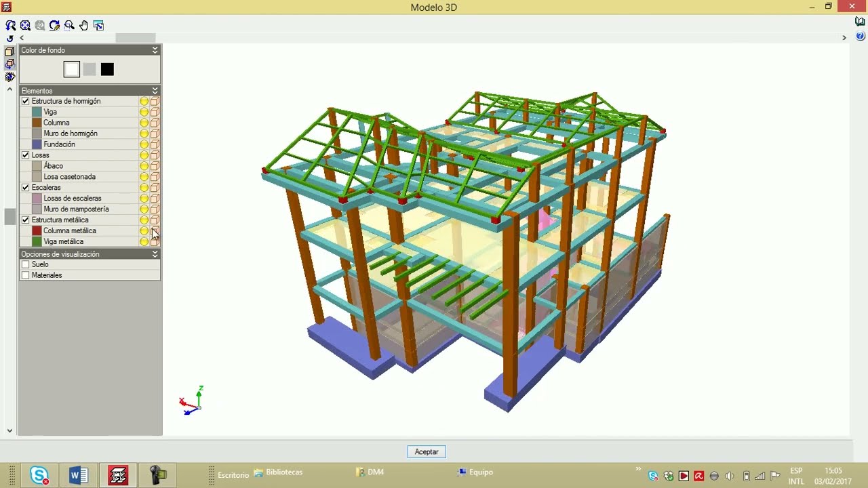Viewport: 868px width, 488px height.
Task: Click the Columna brown color swatch
Action: coord(37,123)
